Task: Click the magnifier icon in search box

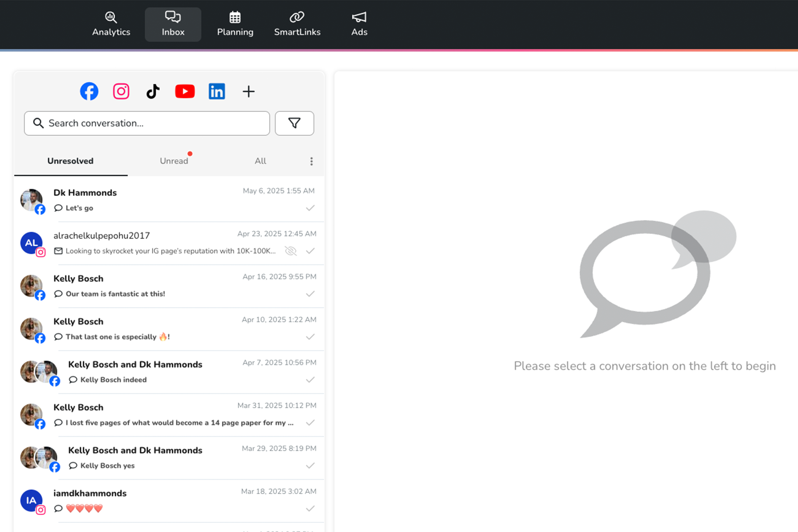Action: pyautogui.click(x=38, y=123)
